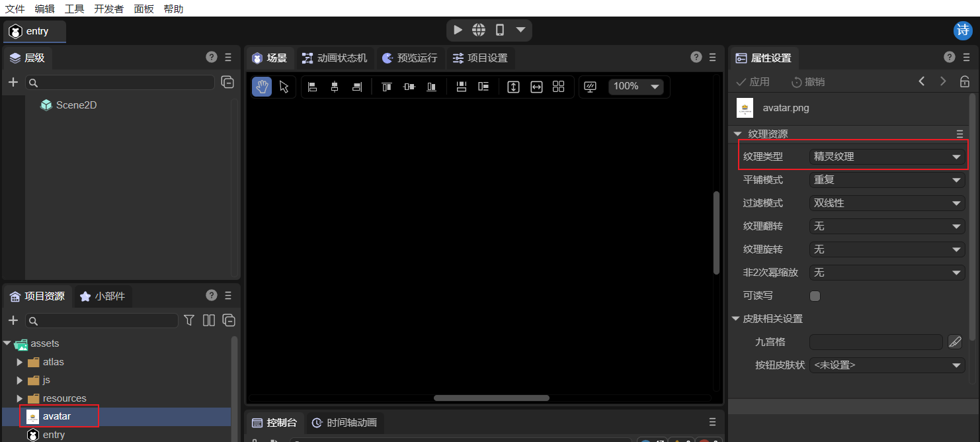Image resolution: width=980 pixels, height=442 pixels.
Task: Click the lock icon in properties panel
Action: 964,82
